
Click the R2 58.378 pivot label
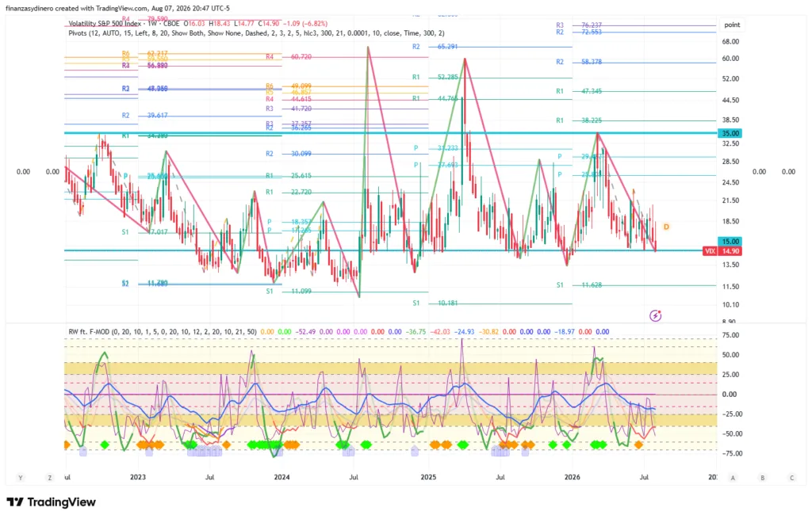pos(579,62)
